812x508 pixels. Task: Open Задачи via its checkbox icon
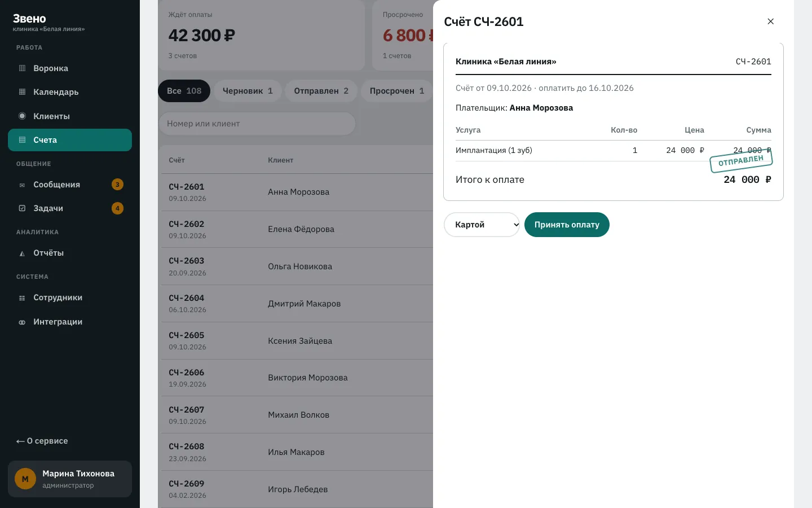[22, 208]
